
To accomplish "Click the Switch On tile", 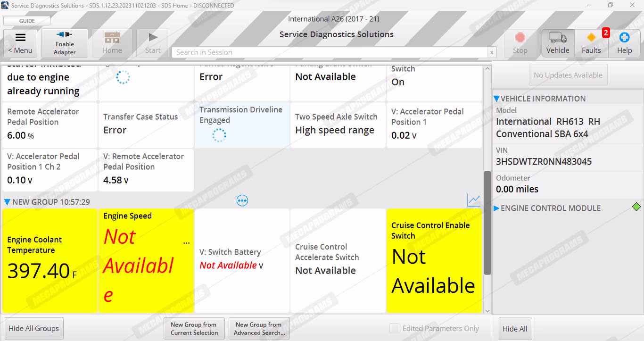I will click(434, 83).
